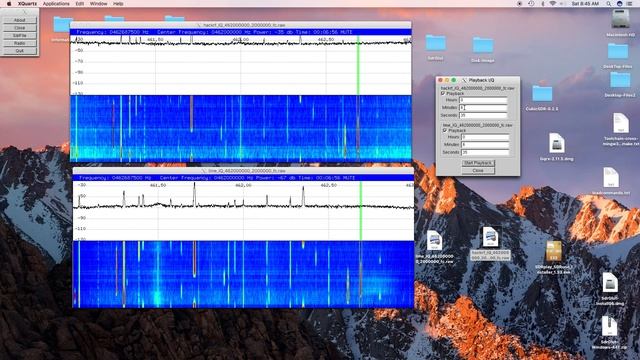The image size is (640, 360).
Task: Click the Time Machine icon in menu bar
Action: tap(531, 4)
